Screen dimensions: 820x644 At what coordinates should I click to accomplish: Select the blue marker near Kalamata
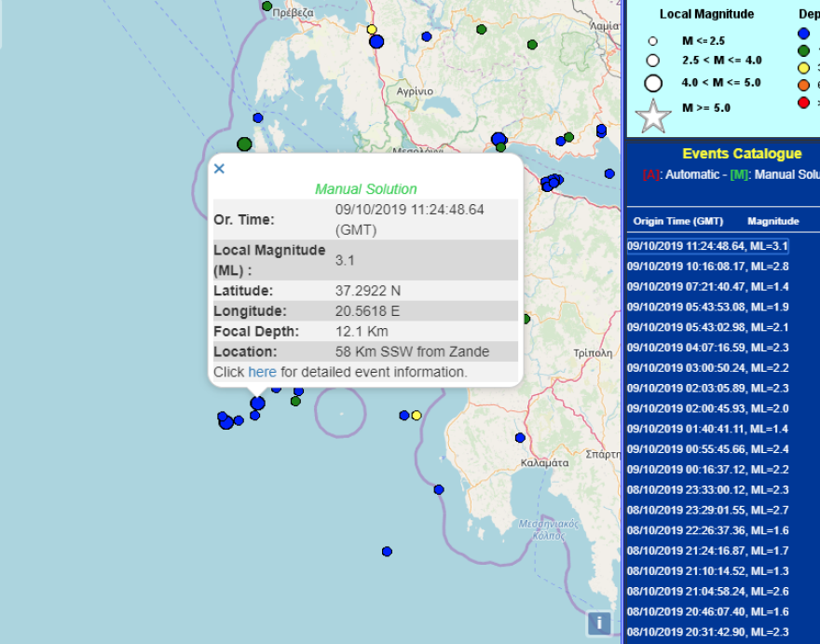tap(520, 438)
